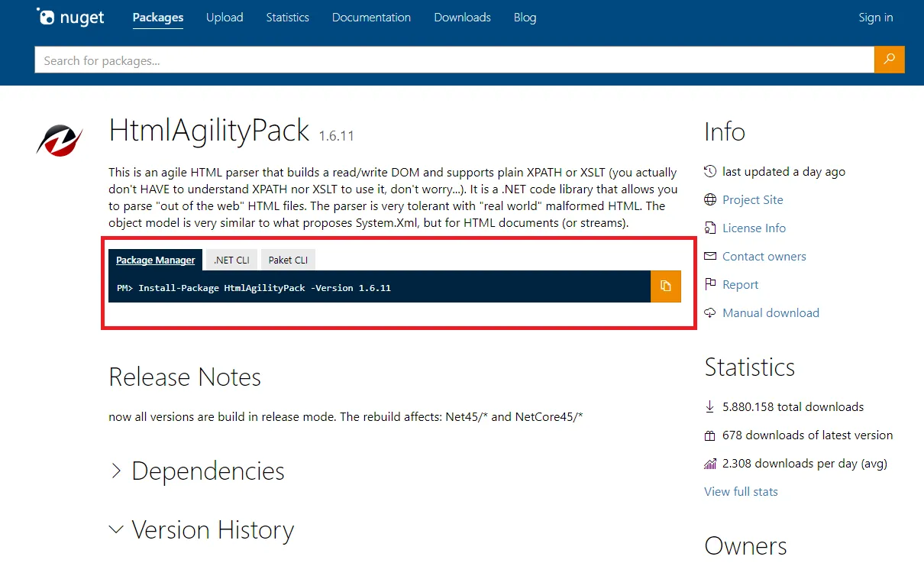Click the Manual download link

tap(771, 313)
